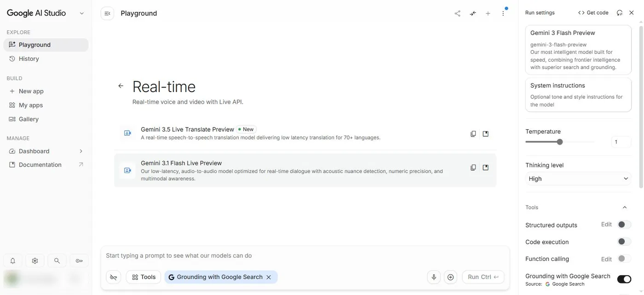Click the search magnifier icon in sidebar
This screenshot has width=644, height=295.
point(57,261)
